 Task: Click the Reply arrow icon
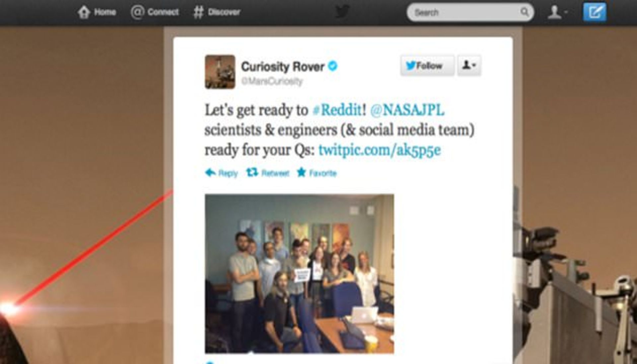(x=210, y=173)
